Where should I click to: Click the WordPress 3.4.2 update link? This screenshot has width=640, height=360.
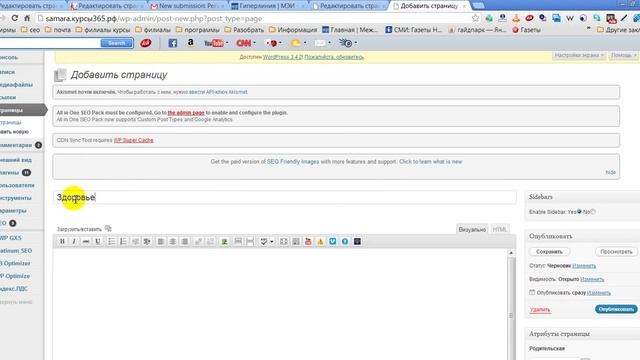click(282, 57)
